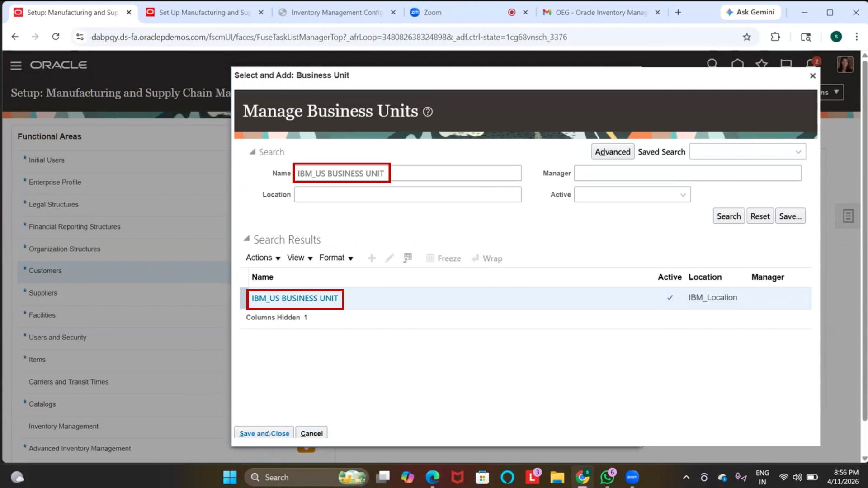
Task: Switch to Set Up Manufacturing browser tab
Action: click(x=205, y=12)
